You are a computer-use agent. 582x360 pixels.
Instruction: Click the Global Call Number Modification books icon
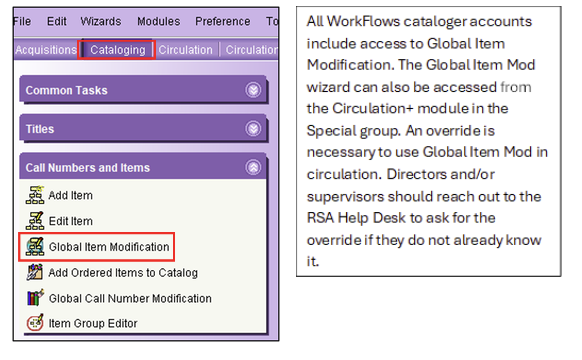(x=35, y=298)
